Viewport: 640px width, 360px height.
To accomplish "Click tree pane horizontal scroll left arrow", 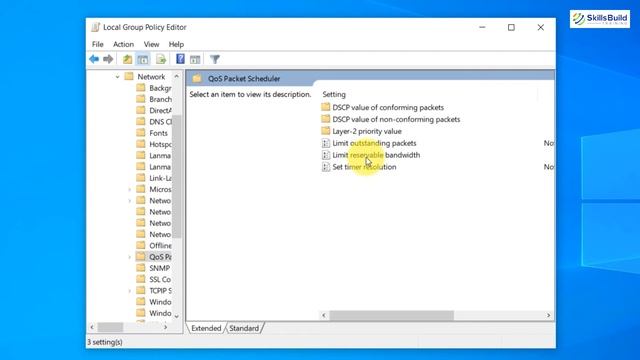I will 92,327.
